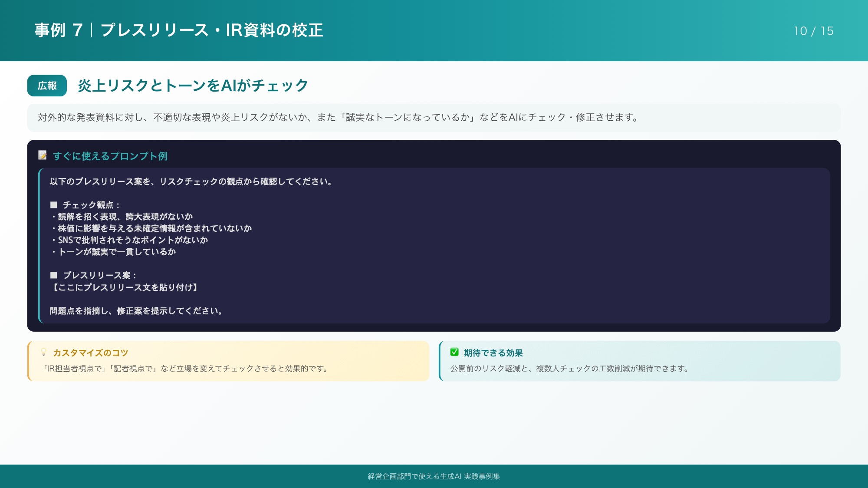Click the tip text about IR担当者視点で

185,369
